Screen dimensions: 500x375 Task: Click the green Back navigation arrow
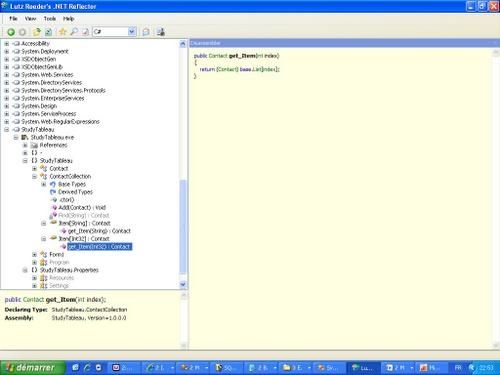click(x=11, y=32)
